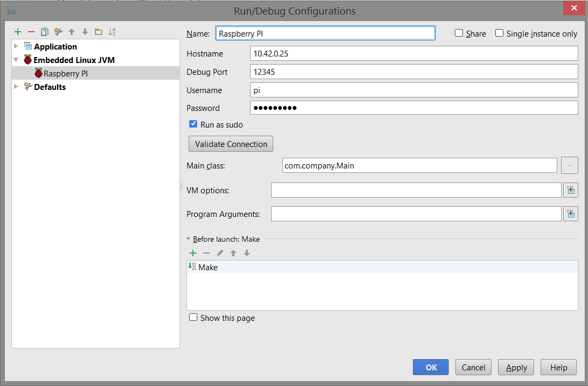Screen dimensions: 588x386
Task: Move Before launch task down
Action: [x=247, y=253]
